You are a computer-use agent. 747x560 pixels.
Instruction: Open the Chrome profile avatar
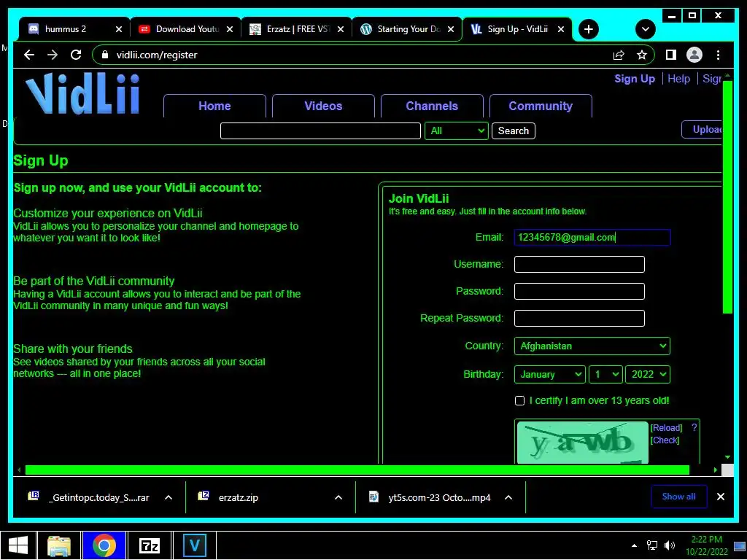coord(694,55)
